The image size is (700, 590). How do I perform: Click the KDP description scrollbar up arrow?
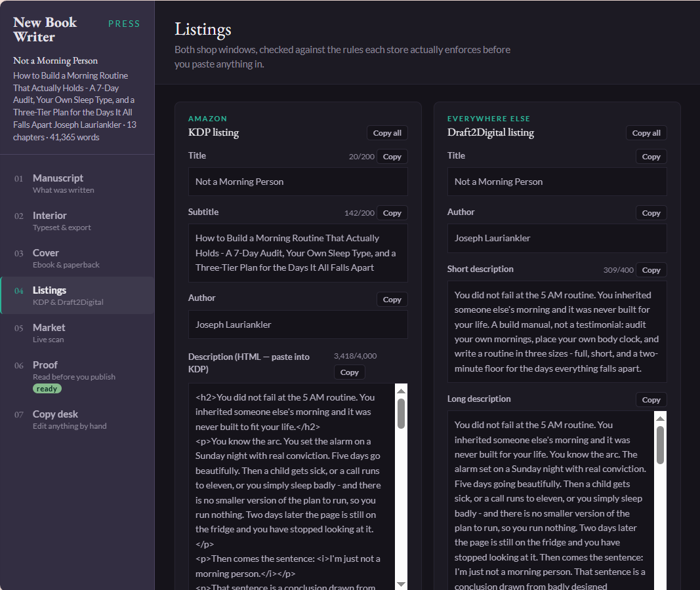pos(401,391)
